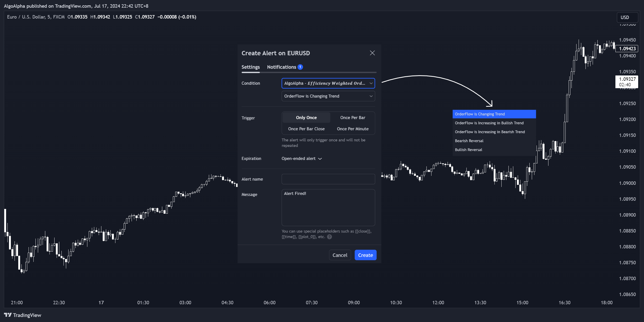Click the 21:00 time axis label
Viewport: 644px width, 322px height.
click(17, 302)
